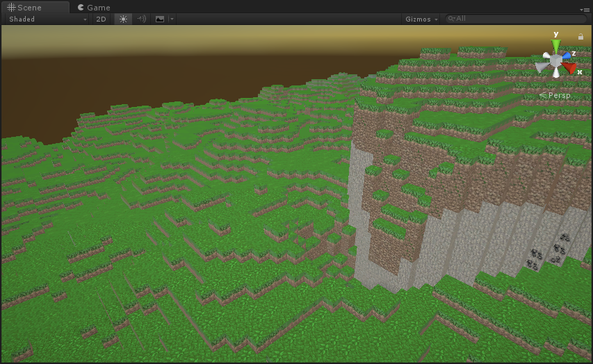Open the panel options menu icon
This screenshot has height=364, width=593.
click(x=584, y=10)
